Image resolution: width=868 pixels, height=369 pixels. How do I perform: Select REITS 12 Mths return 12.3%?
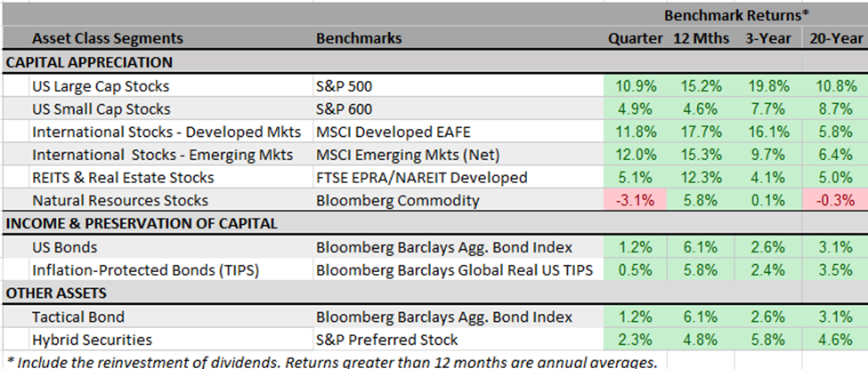point(702,178)
